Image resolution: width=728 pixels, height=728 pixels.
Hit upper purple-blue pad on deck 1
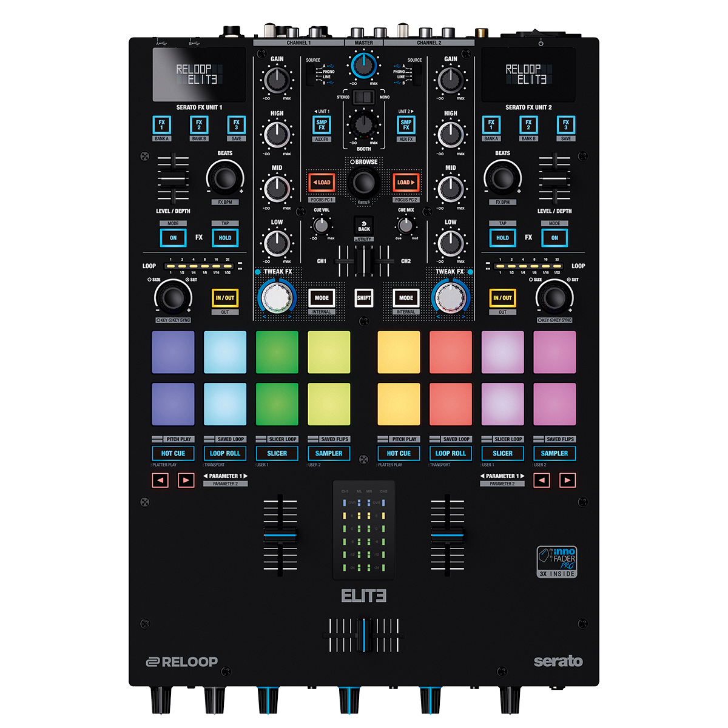coord(173,352)
